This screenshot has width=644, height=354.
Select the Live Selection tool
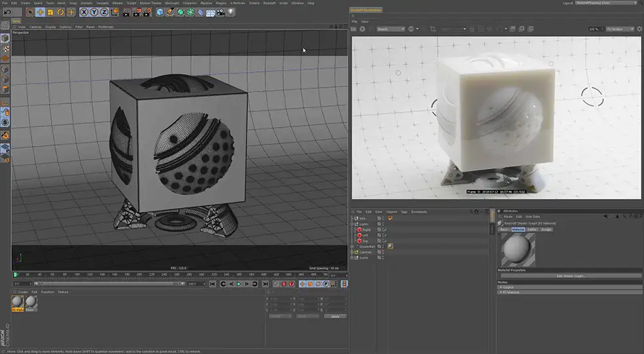(x=30, y=12)
